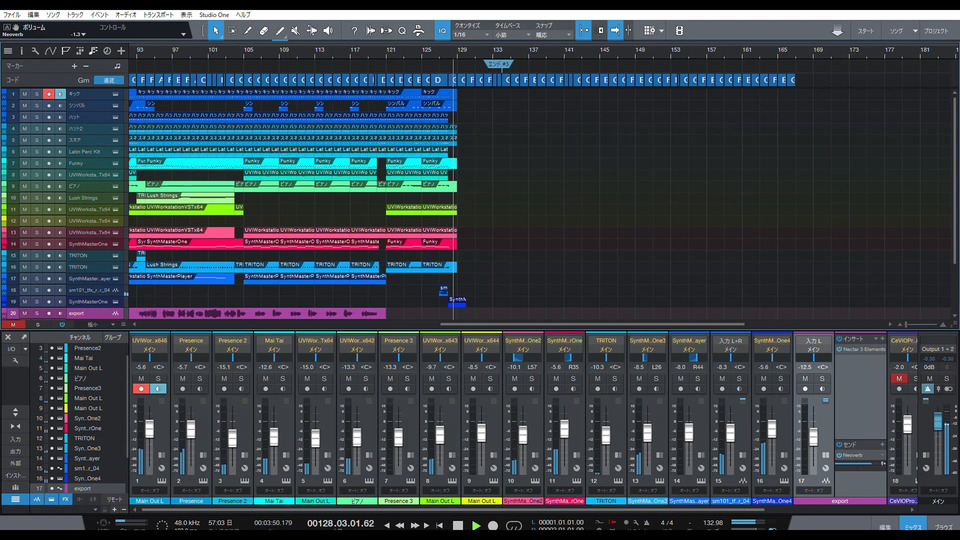
Task: Open the Snap mode dropdown
Action: 553,35
